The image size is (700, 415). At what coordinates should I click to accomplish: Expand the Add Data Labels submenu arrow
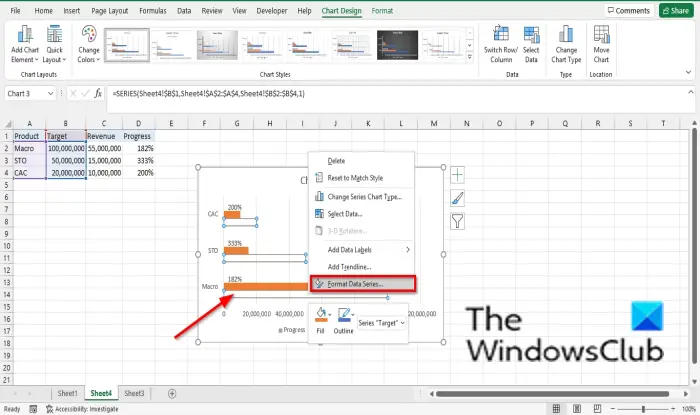point(408,249)
